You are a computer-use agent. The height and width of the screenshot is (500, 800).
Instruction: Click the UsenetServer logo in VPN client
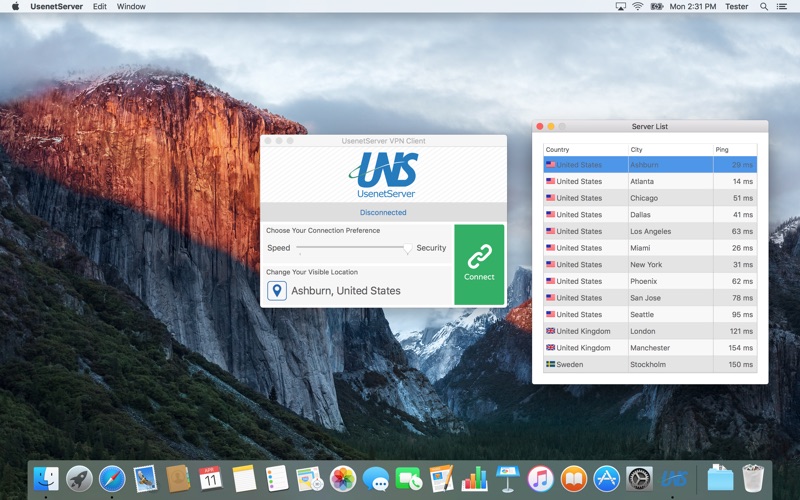click(385, 174)
